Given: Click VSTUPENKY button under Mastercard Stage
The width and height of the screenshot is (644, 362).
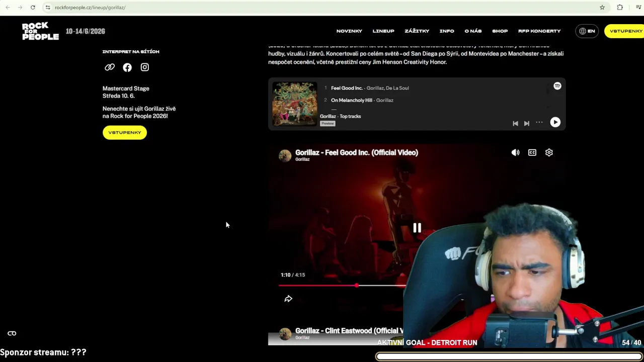Looking at the screenshot, I should click(x=125, y=132).
